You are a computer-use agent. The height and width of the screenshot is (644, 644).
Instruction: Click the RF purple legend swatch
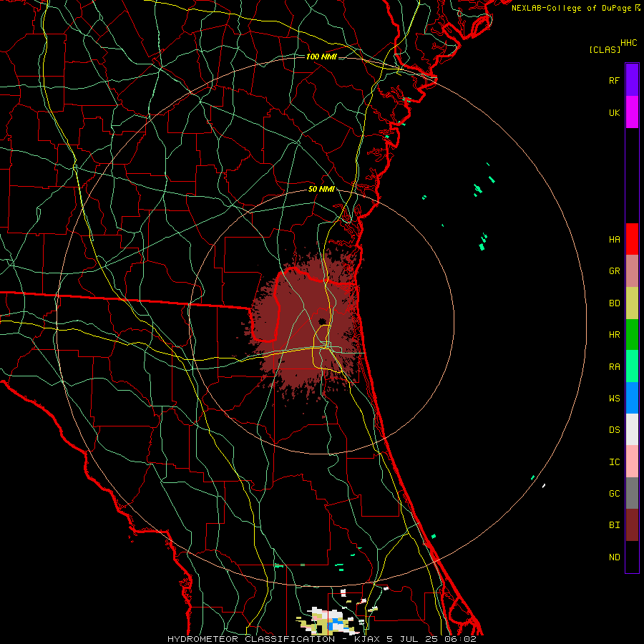[632, 80]
